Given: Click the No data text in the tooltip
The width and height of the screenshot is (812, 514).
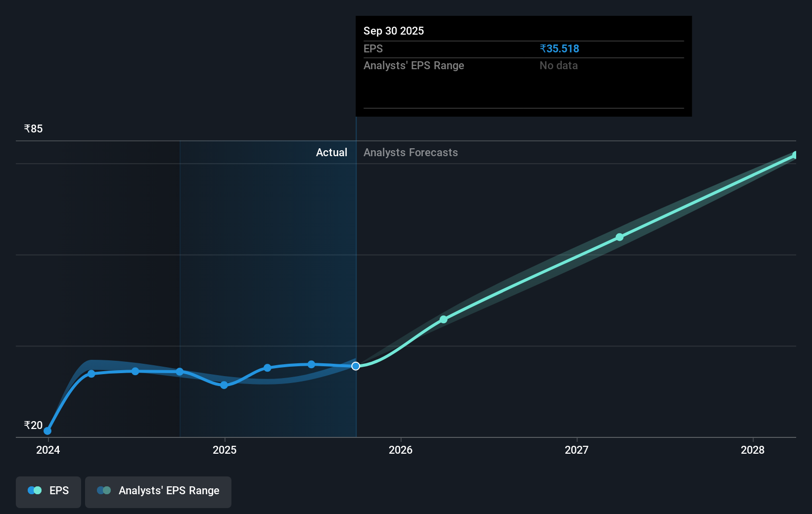Looking at the screenshot, I should pos(558,65).
